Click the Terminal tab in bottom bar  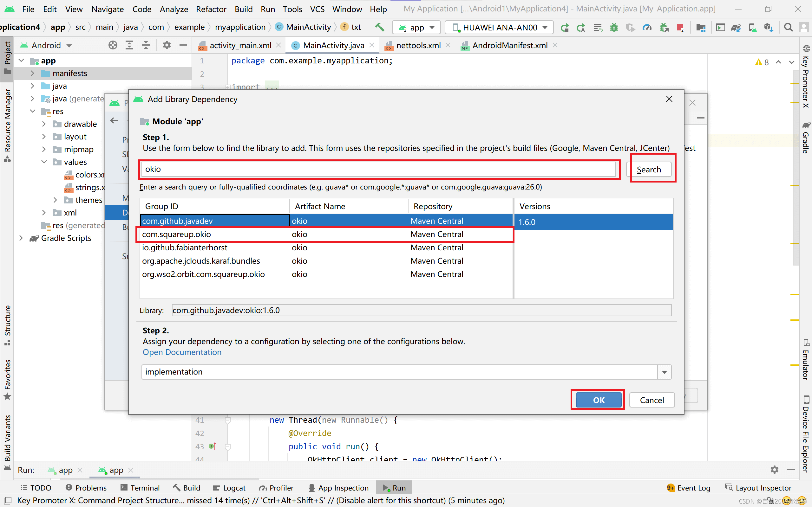click(145, 488)
